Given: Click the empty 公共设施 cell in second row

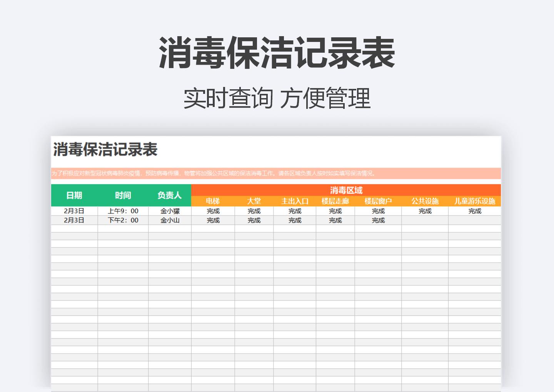Looking at the screenshot, I should [425, 220].
